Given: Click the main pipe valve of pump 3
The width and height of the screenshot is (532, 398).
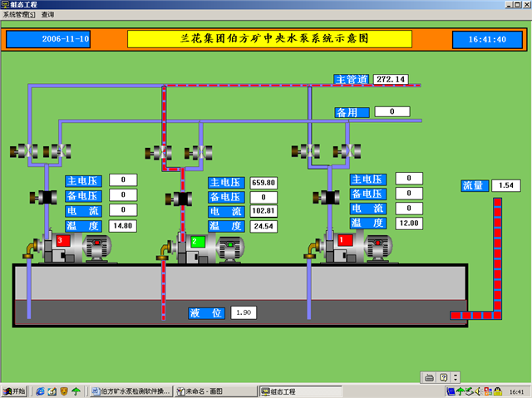Looking at the screenshot, I should click(24, 151).
